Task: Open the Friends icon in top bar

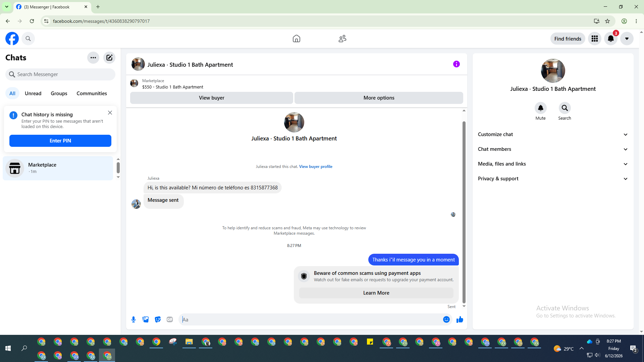Action: [342, 39]
